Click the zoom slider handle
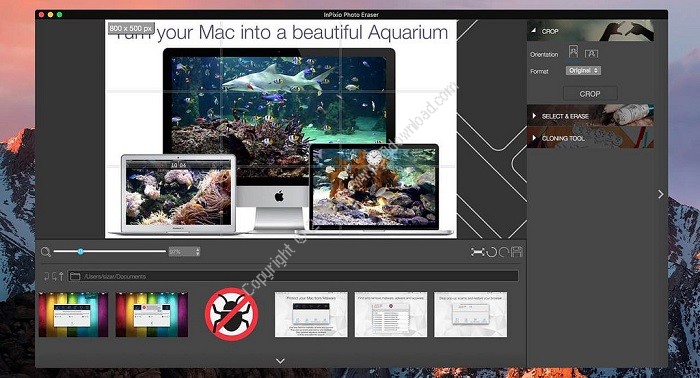 click(x=80, y=251)
